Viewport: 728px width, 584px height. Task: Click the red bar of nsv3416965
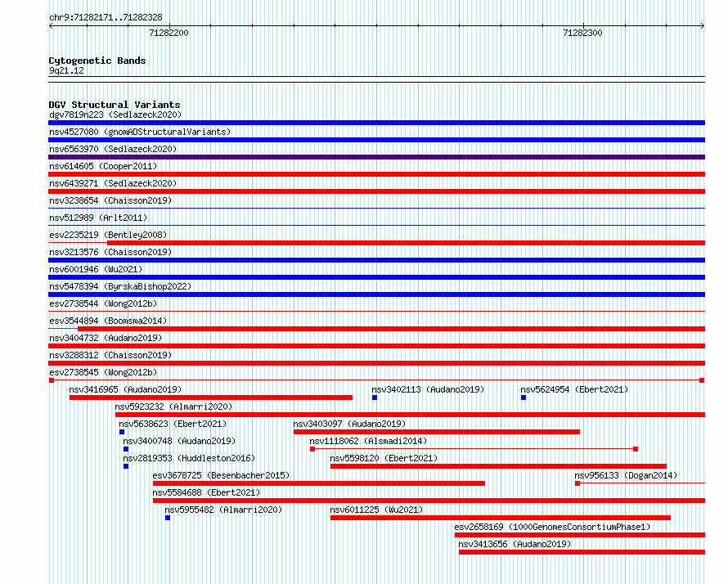pos(211,398)
